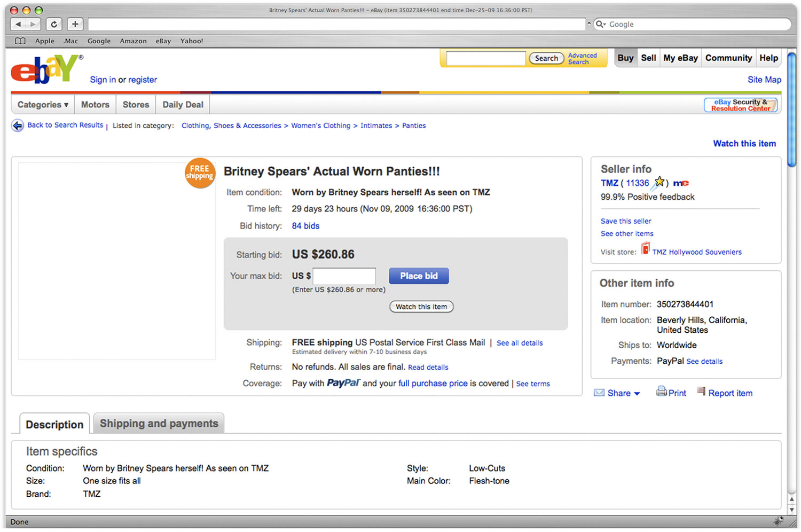Click full purchase price link
The image size is (801, 532).
coord(433,384)
